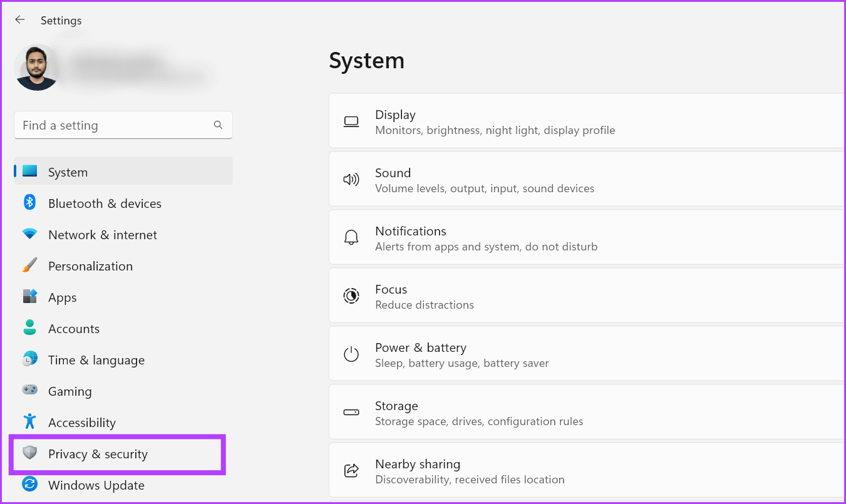Click the Storage drive icon
846x504 pixels.
coord(351,413)
